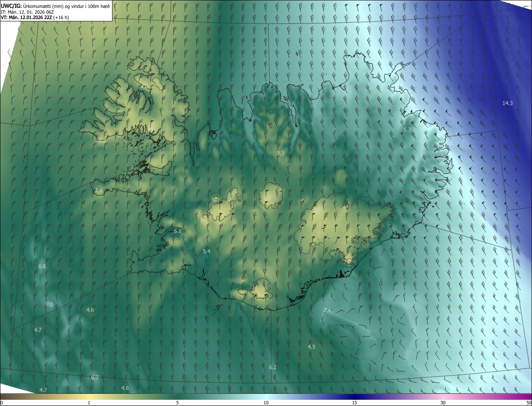Screen dimensions: 532x406
Task: Select the 'IT: Mán. 12. 01. 2026 06Z' line
Action: pyautogui.click(x=27, y=12)
